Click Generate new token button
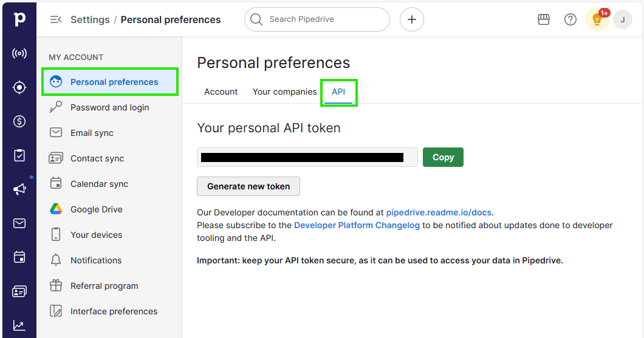This screenshot has width=644, height=338. (x=248, y=186)
